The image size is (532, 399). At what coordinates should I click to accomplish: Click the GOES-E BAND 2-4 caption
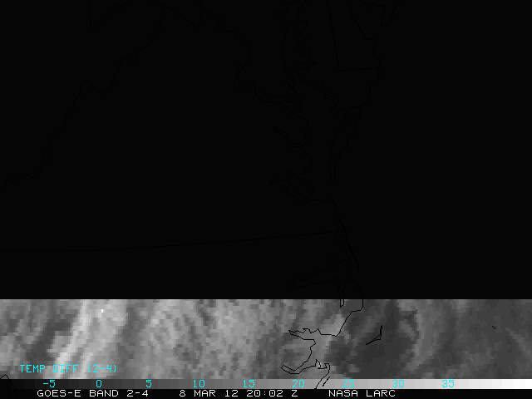pyautogui.click(x=92, y=393)
